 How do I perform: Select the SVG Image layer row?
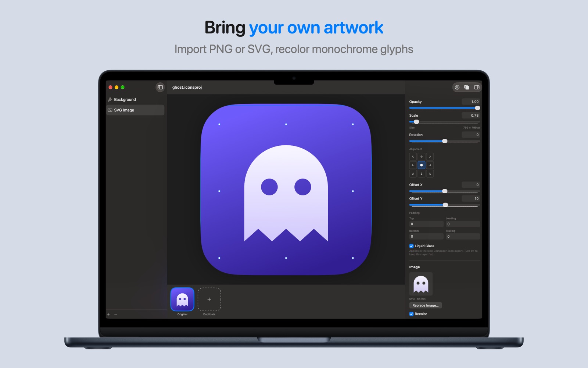click(x=135, y=110)
